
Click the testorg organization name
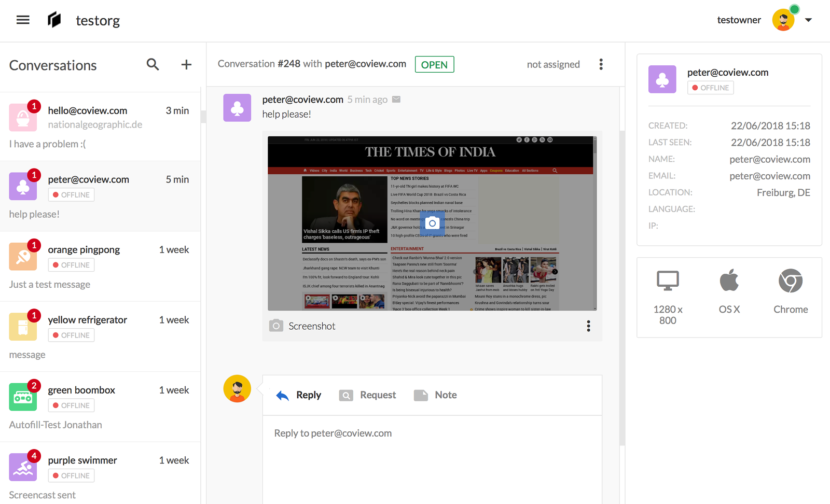coord(98,21)
